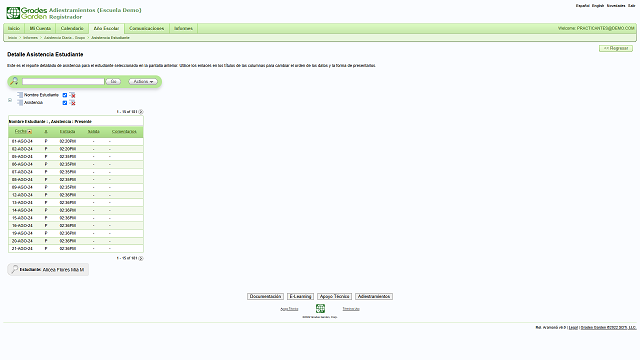Select the Año Escolar tab
640x360 pixels.
click(x=106, y=28)
